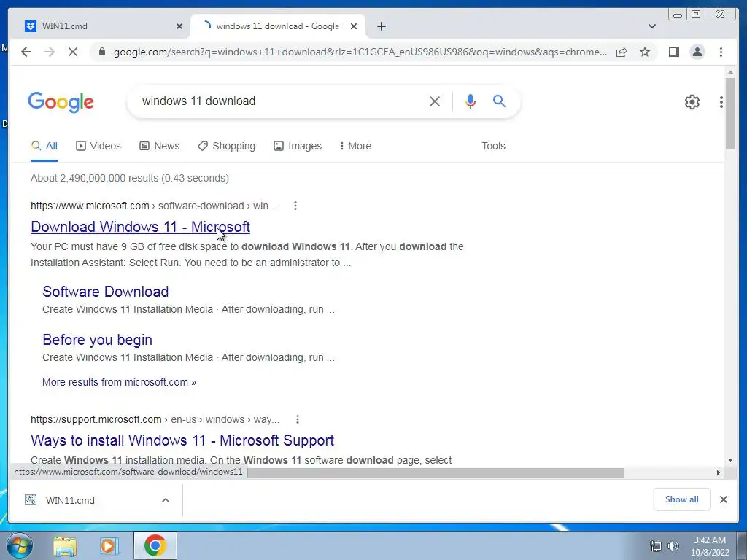Open the downloaded WIN11.cmd file

pyautogui.click(x=70, y=500)
